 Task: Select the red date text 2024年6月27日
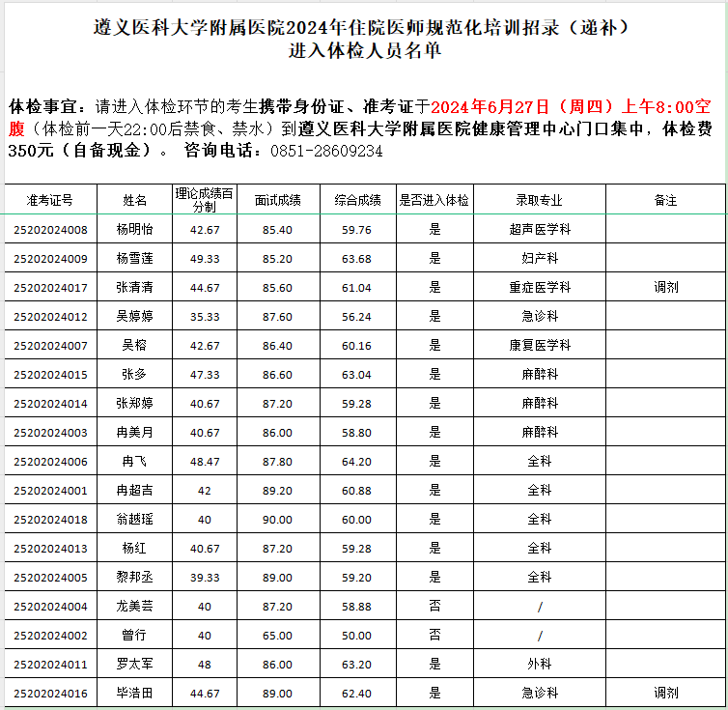pos(490,107)
